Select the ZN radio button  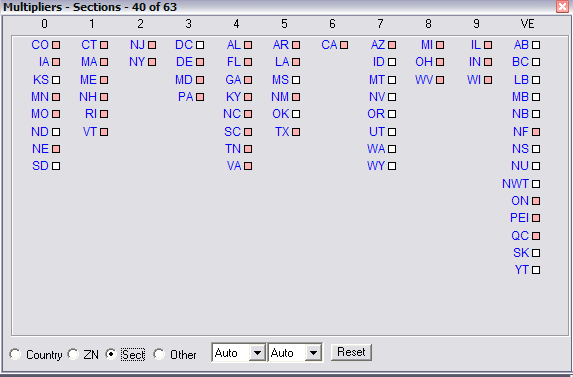73,354
